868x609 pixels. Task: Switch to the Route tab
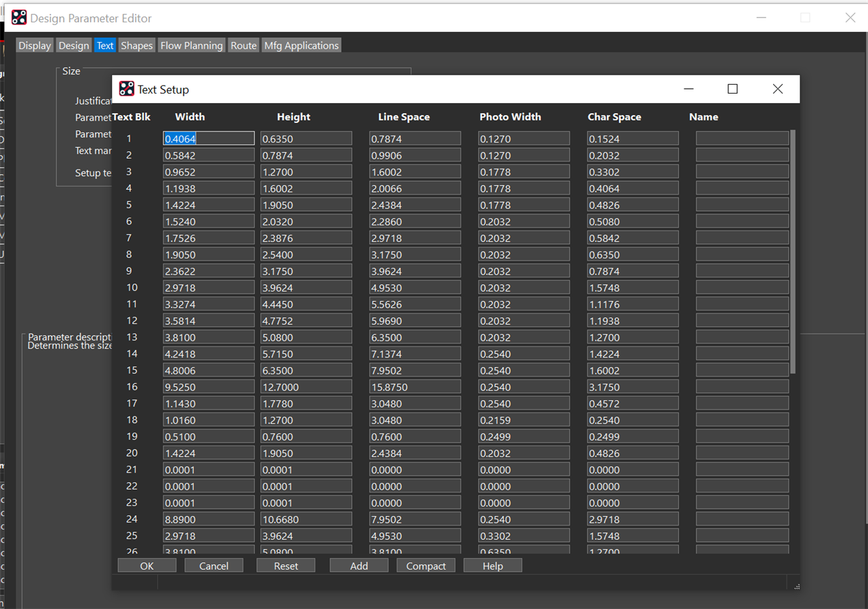243,45
